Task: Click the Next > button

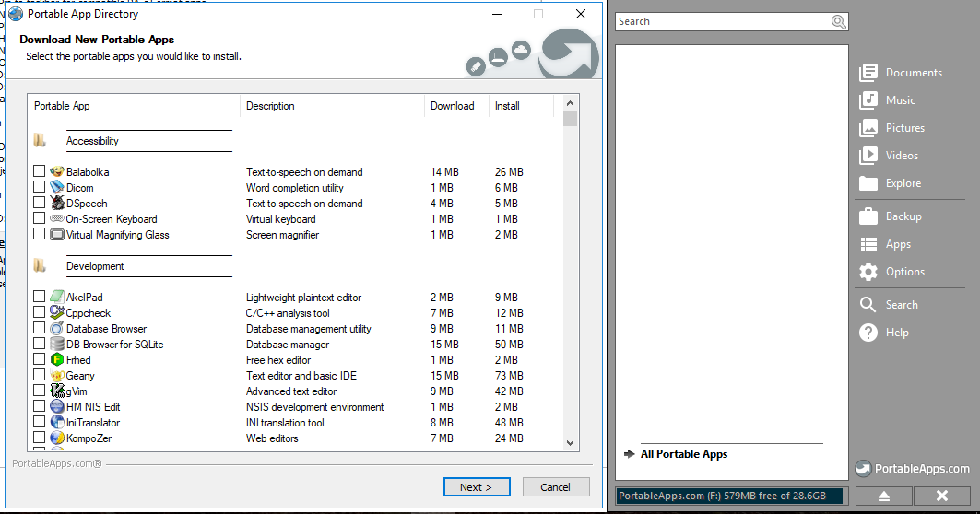Action: pyautogui.click(x=477, y=487)
